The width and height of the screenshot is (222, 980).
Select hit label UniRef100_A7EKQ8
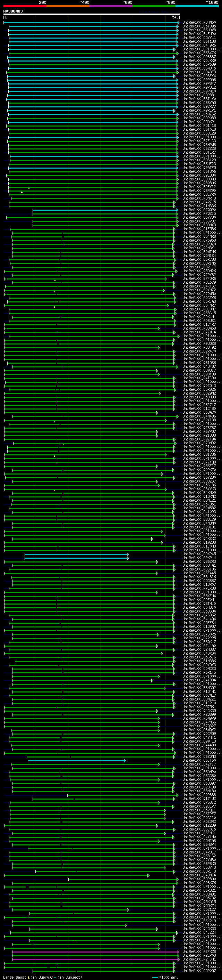click(x=199, y=589)
